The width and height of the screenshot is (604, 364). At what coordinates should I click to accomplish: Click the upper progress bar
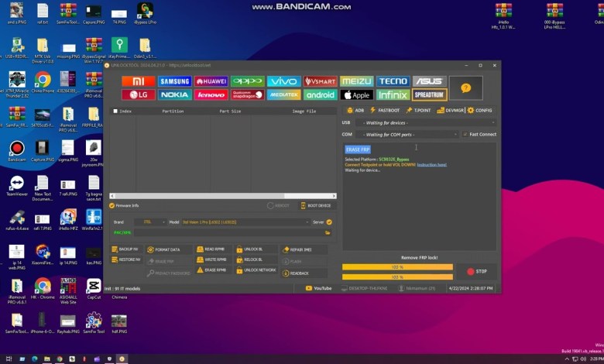[397, 267]
